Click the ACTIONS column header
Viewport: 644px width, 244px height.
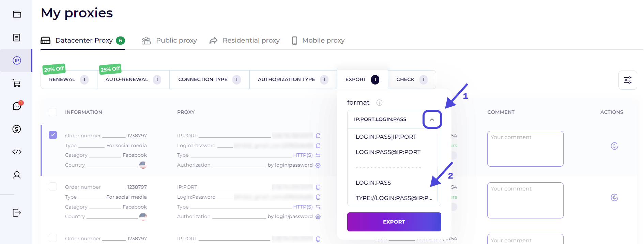pyautogui.click(x=612, y=112)
